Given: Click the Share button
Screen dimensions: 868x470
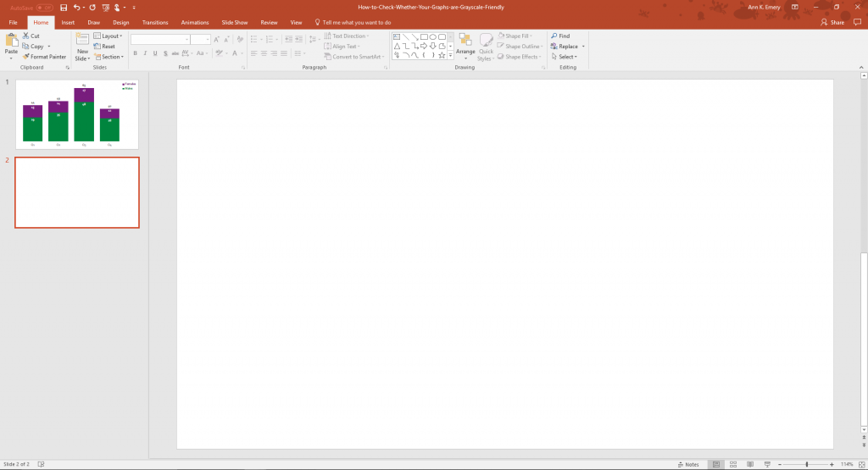Looking at the screenshot, I should click(832, 23).
